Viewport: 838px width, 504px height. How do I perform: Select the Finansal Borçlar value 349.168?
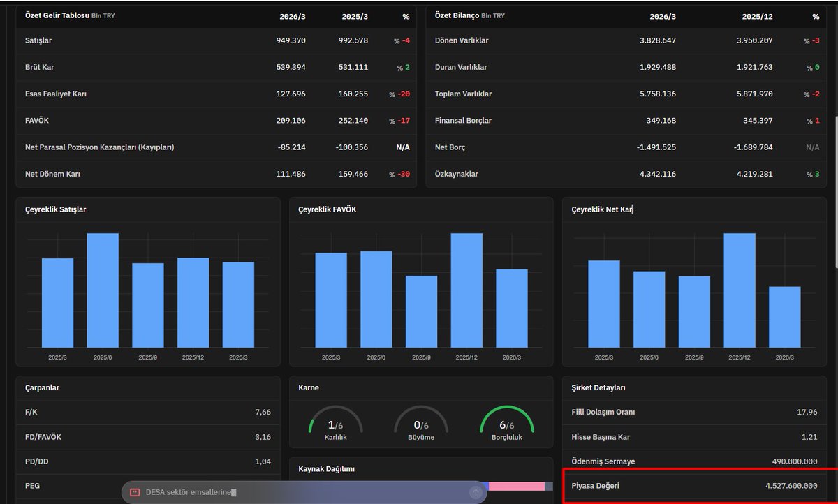pyautogui.click(x=661, y=121)
